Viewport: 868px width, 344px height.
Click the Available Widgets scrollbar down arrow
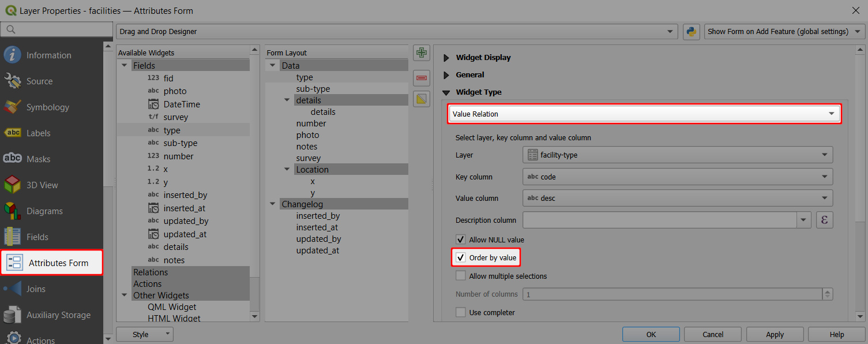coord(255,316)
